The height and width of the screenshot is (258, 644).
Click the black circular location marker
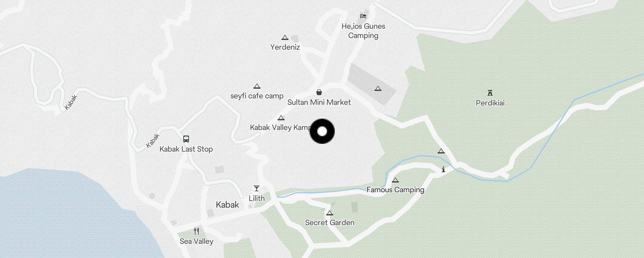322,131
